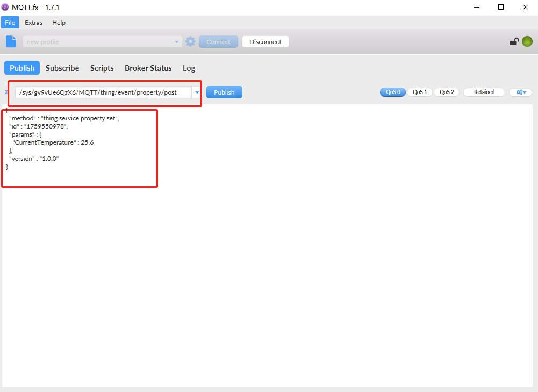The width and height of the screenshot is (538, 392).
Task: Open the Extras menu
Action: pyautogui.click(x=34, y=23)
